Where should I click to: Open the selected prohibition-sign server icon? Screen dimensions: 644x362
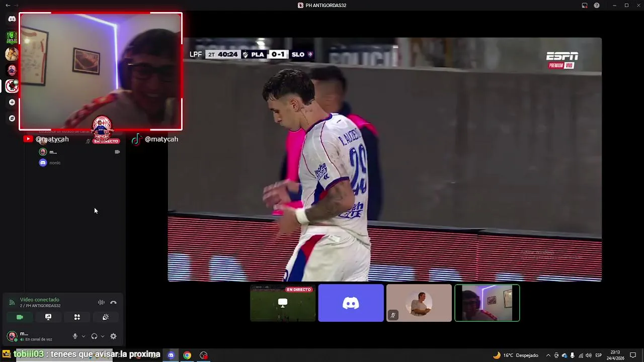(x=12, y=86)
